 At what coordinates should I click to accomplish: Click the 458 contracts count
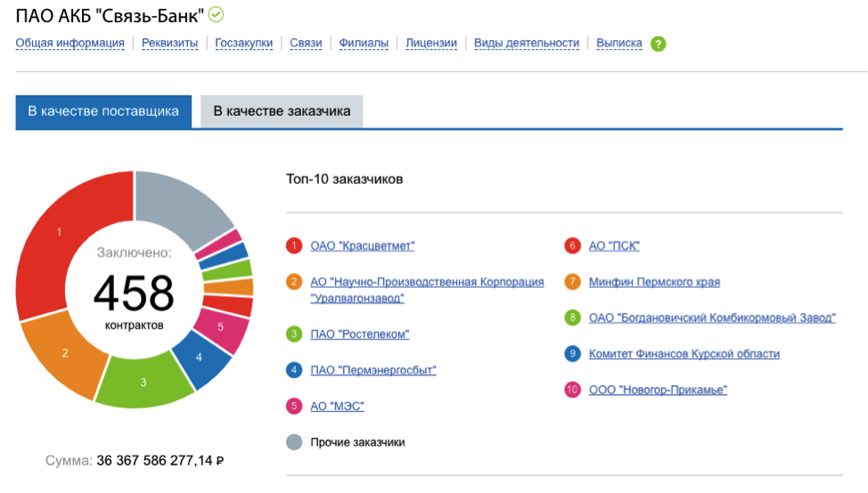click(x=134, y=293)
